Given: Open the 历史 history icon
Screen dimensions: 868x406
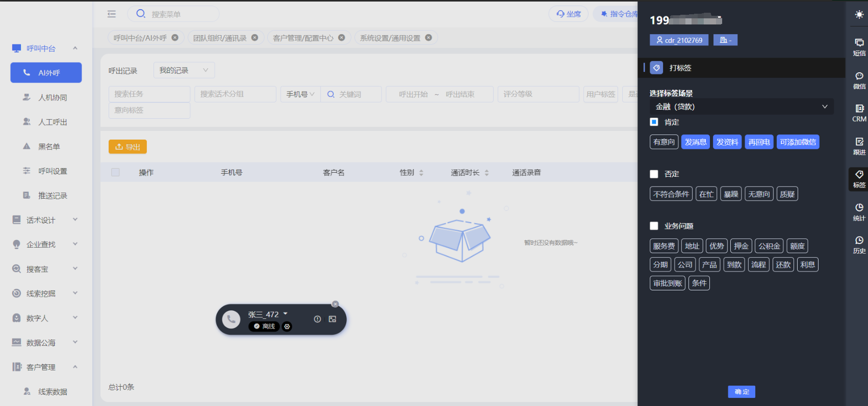Looking at the screenshot, I should 859,245.
